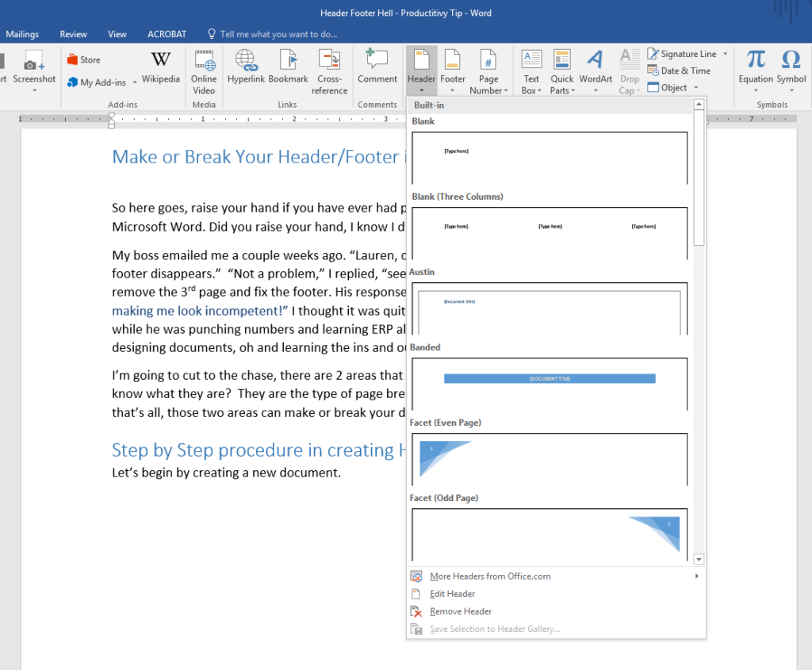The image size is (812, 670).
Task: Select Facet (Even Page) header thumbnail
Action: coord(550,460)
